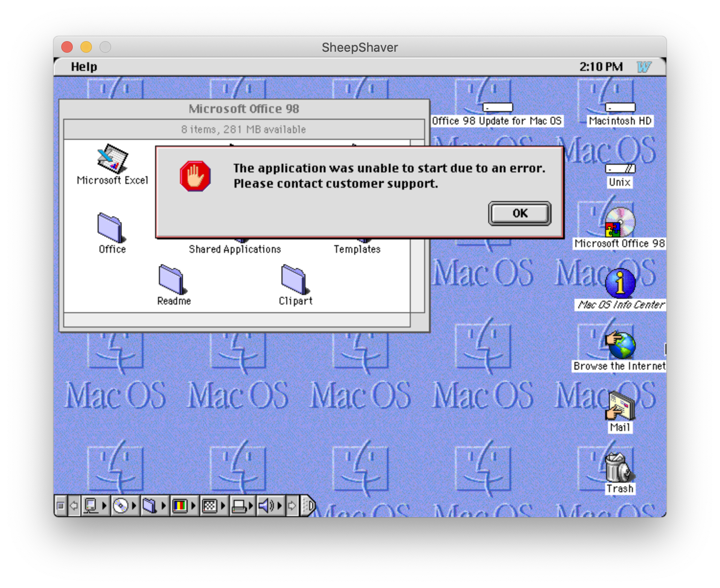
Task: Open the File Sharing control strip module
Action: [x=154, y=506]
